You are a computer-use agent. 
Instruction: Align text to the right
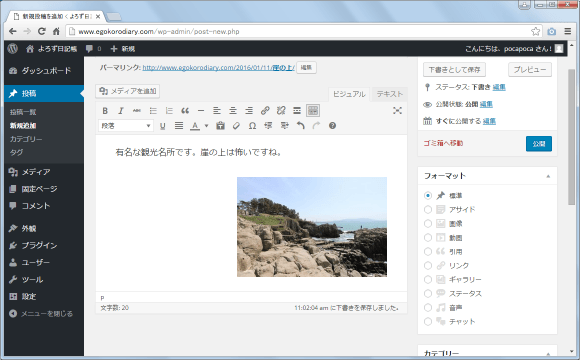(x=249, y=111)
